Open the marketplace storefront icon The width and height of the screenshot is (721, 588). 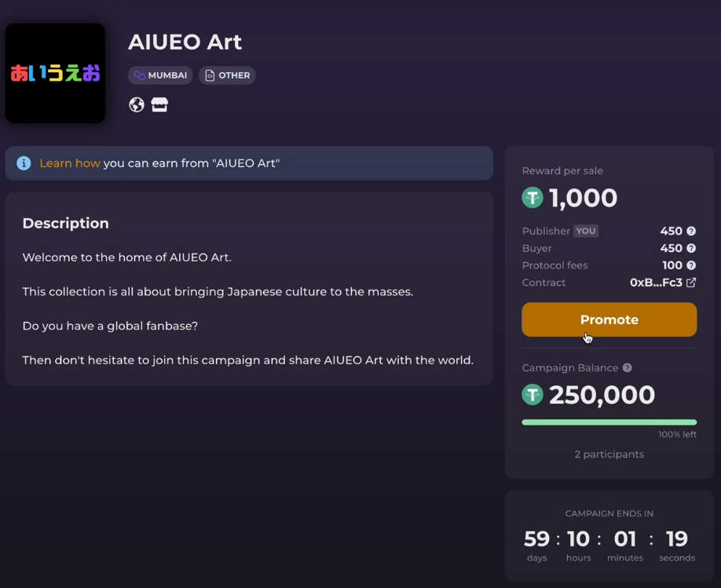tap(159, 105)
